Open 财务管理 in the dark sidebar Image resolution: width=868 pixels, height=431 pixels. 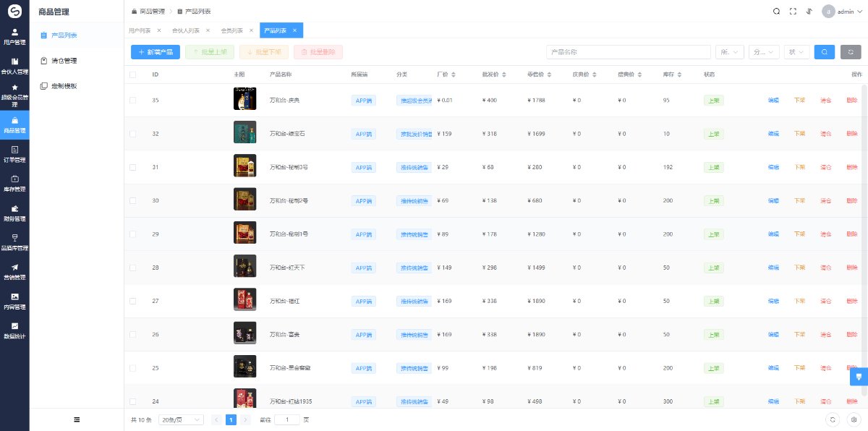tap(14, 213)
